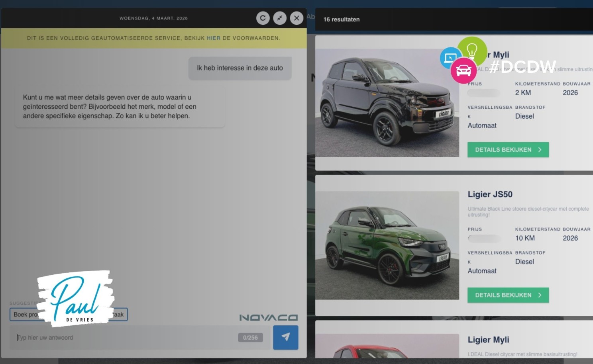This screenshot has height=364, width=593.
Task: Collapse the chat window with the shrink icon
Action: click(280, 18)
